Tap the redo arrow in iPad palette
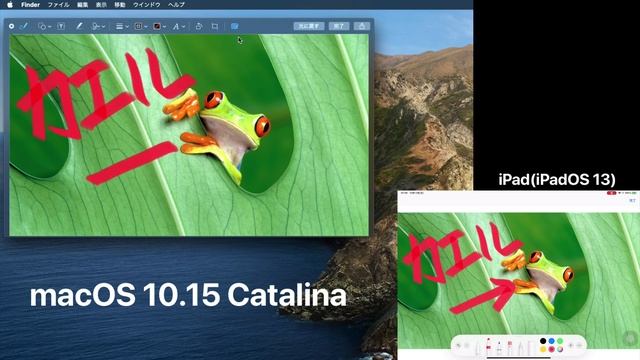This screenshot has height=360, width=640. (467, 346)
